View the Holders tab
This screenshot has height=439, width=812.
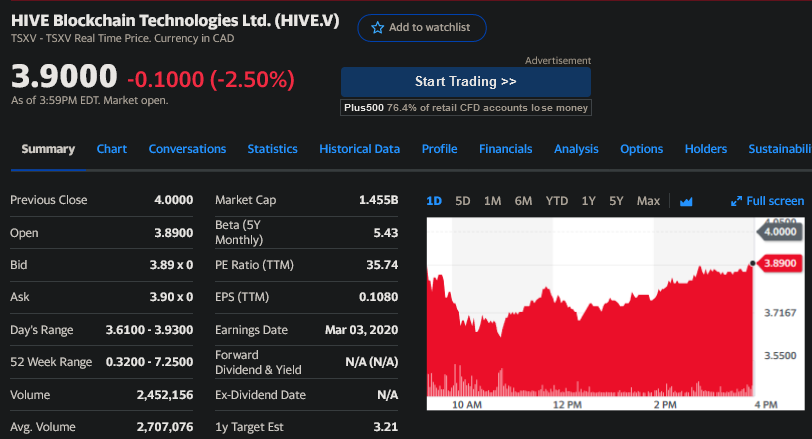(x=706, y=149)
